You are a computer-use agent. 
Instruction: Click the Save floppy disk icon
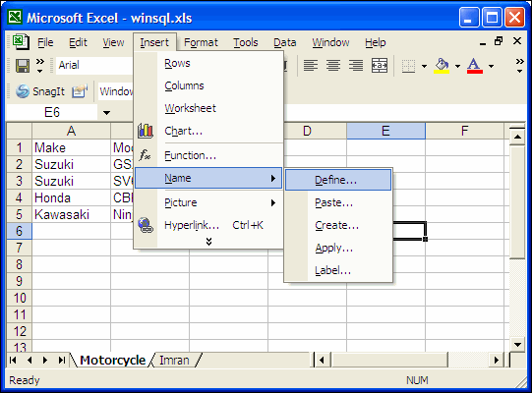point(23,66)
